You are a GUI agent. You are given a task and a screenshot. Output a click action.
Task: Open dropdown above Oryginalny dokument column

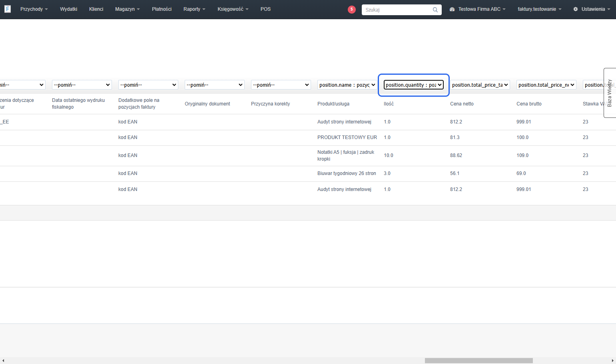[x=215, y=85]
